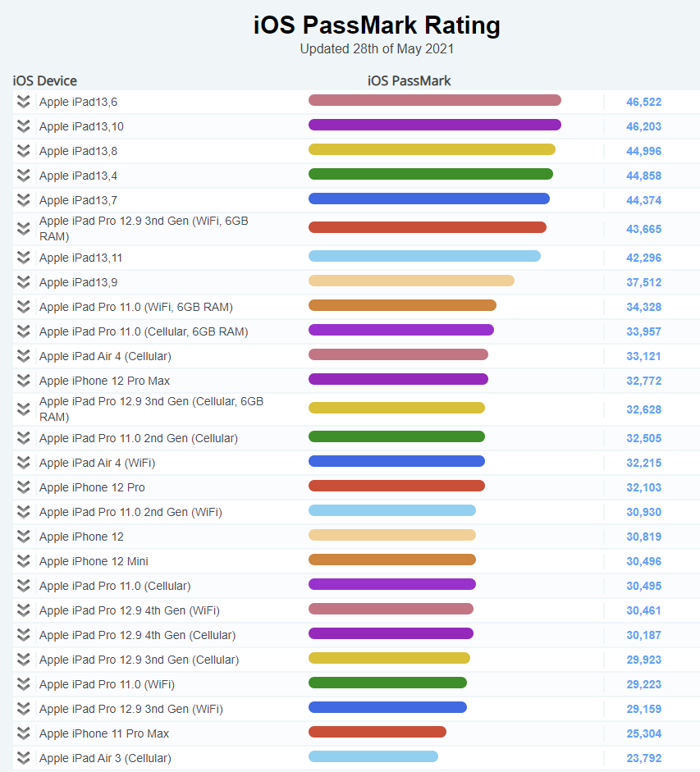The width and height of the screenshot is (700, 772).
Task: Expand chevron beside Apple iPad Air 4 (WiFi)
Action: (23, 463)
